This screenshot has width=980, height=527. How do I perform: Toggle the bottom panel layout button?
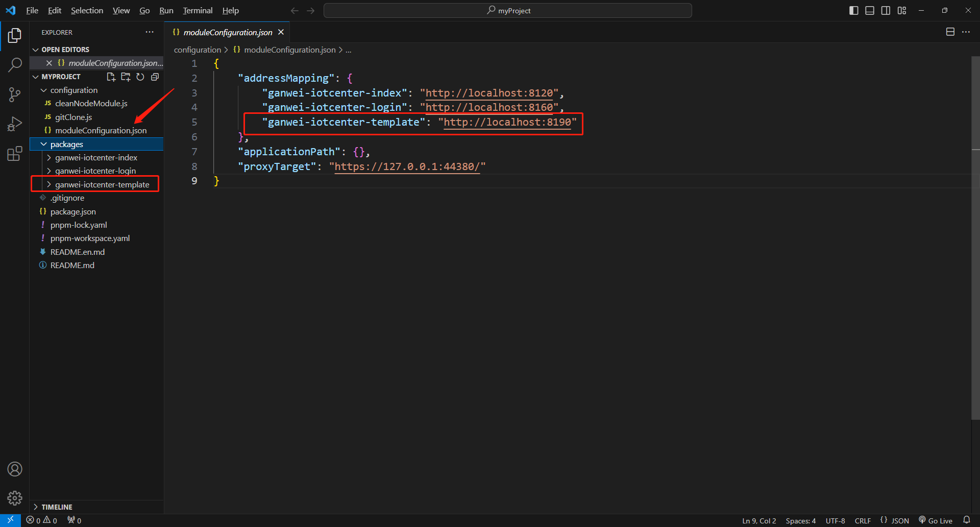(870, 10)
